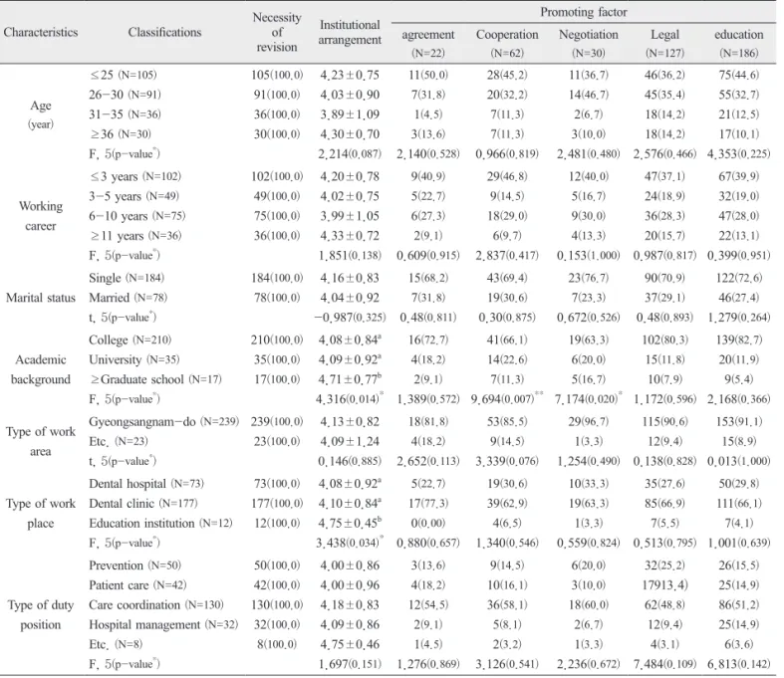This screenshot has height=678, width=784.
Task: Click the Negotiation (N=30) column header
Action: pyautogui.click(x=589, y=44)
